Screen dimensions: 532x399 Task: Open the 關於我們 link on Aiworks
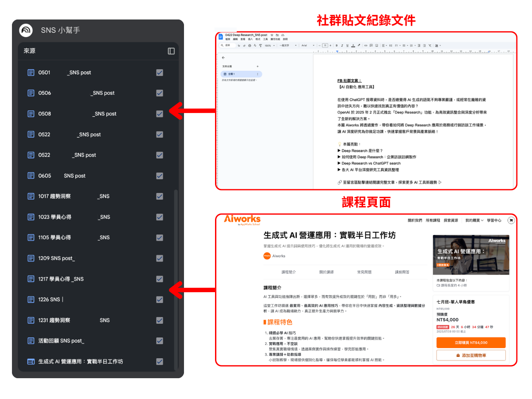(415, 220)
